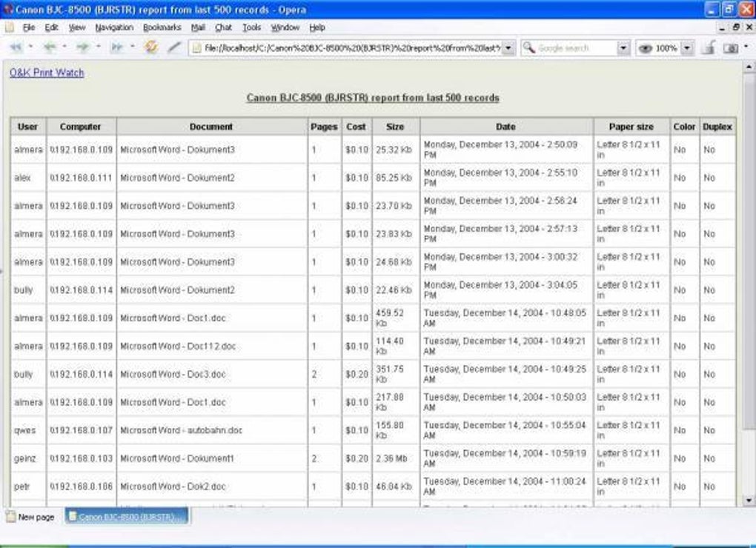Click in the address URL field

pyautogui.click(x=352, y=48)
